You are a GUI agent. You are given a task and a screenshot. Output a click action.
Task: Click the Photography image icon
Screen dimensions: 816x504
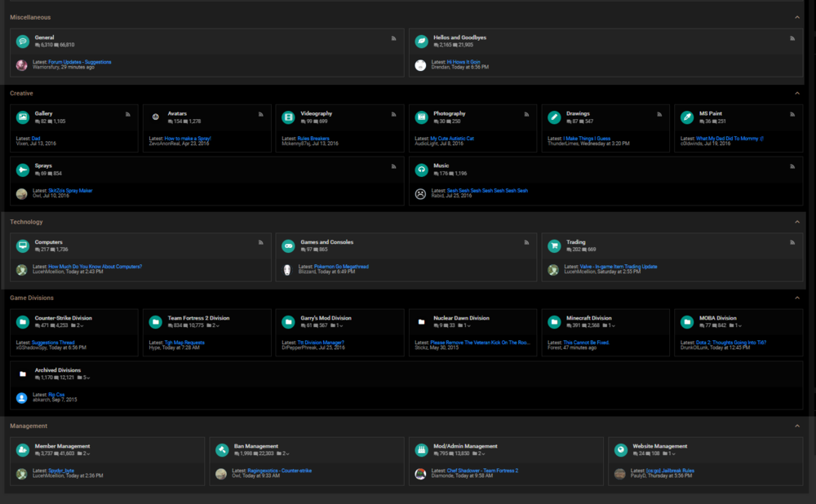pyautogui.click(x=421, y=117)
